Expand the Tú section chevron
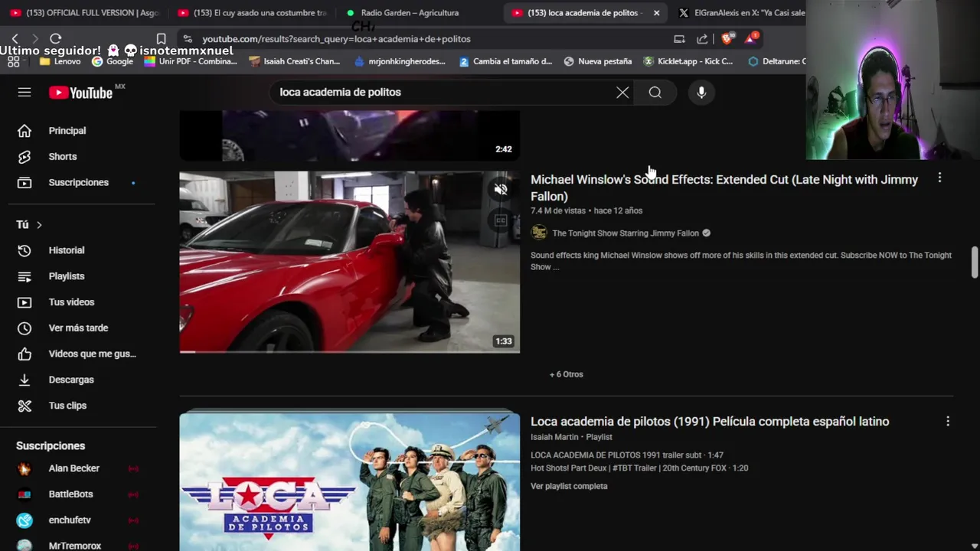This screenshot has width=980, height=551. (x=39, y=225)
